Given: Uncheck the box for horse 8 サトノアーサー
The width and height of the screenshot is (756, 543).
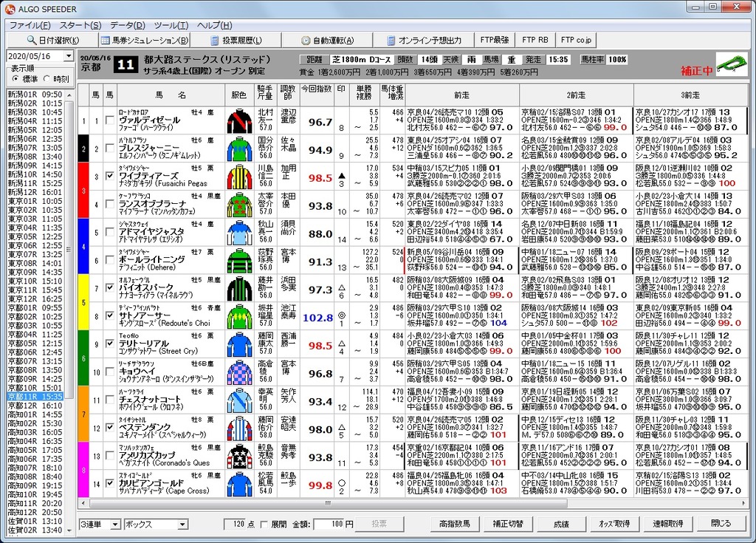Looking at the screenshot, I should [110, 315].
